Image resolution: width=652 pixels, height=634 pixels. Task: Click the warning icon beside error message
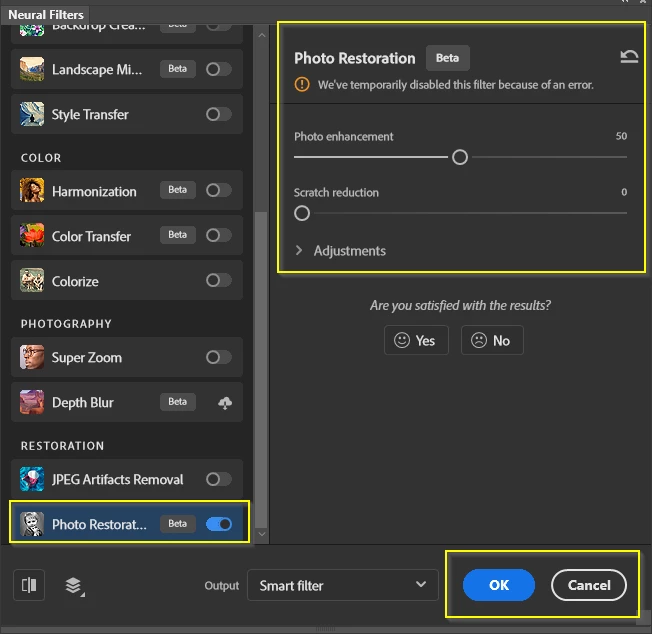coord(302,84)
